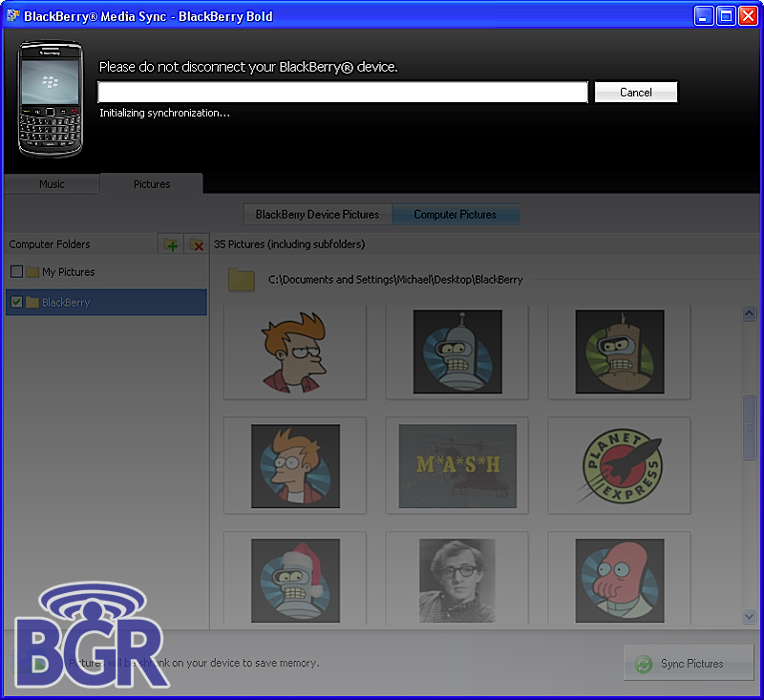
Task: Select the My Pictures folder row
Action: click(x=106, y=271)
